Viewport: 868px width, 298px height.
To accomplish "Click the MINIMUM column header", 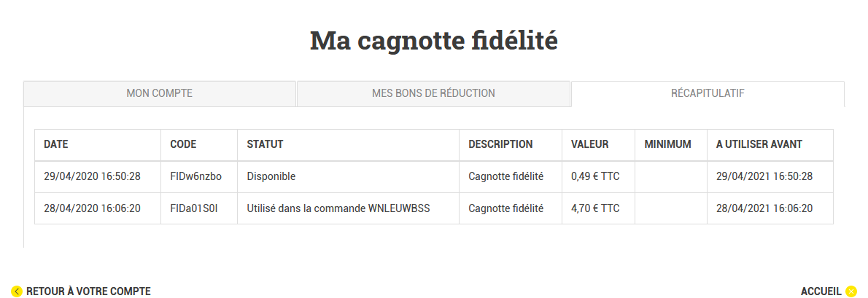I will click(x=667, y=144).
